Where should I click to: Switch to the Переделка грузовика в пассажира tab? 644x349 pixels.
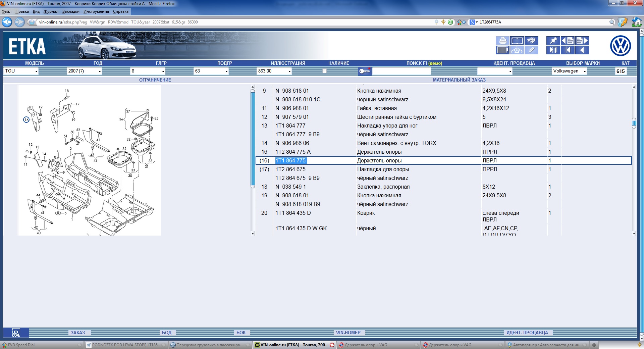tap(210, 345)
